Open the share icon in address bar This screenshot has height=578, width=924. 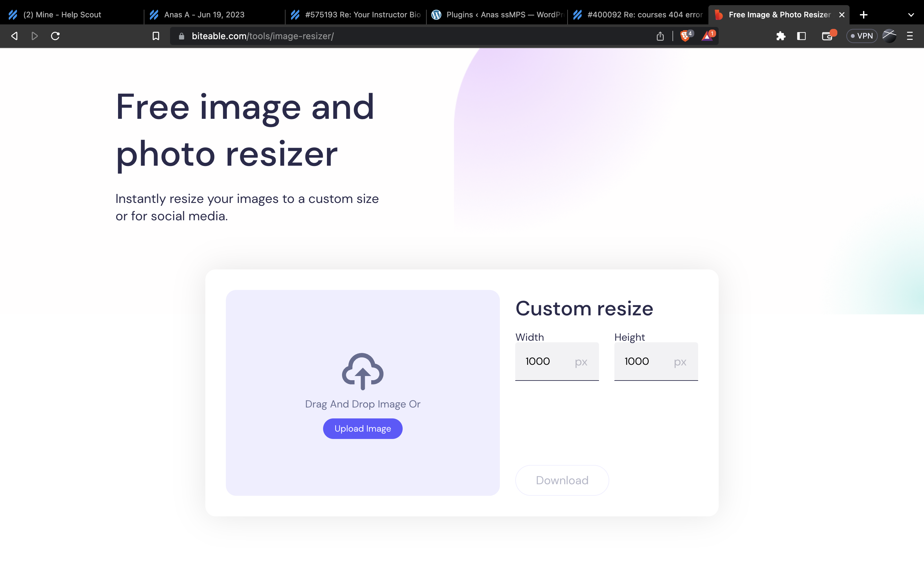[660, 36]
